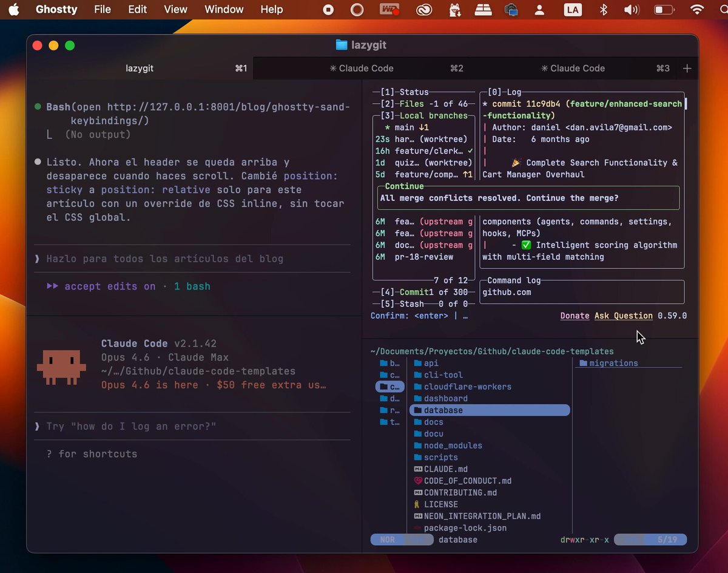Click the NOR mode indicator in status bar
Screen dimensions: 728x573
point(387,540)
